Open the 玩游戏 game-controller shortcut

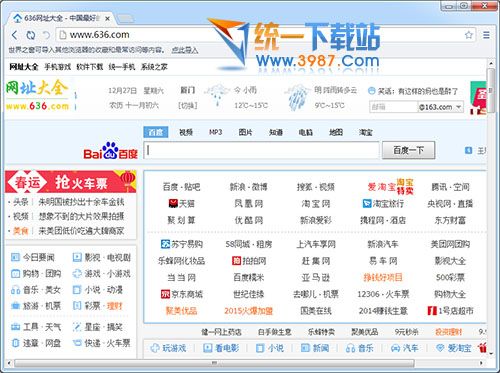coord(168,348)
